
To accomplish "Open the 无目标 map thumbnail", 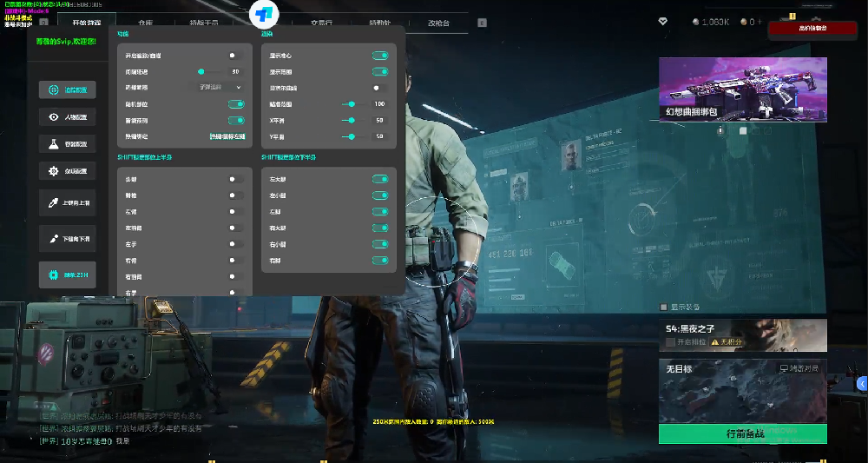I will [743, 390].
